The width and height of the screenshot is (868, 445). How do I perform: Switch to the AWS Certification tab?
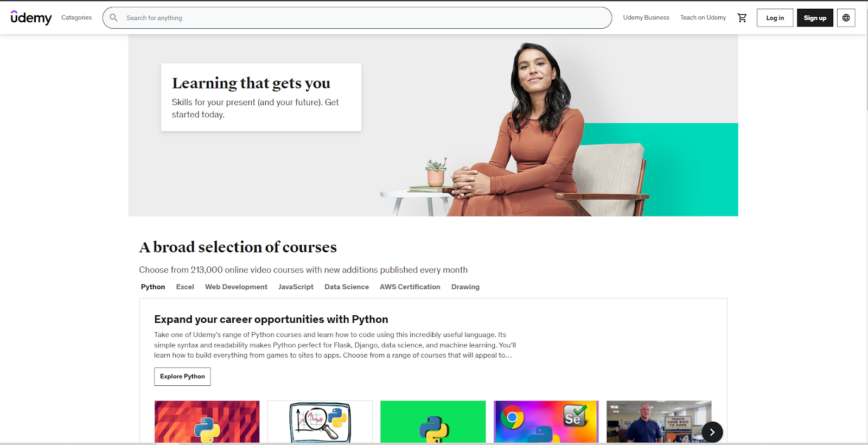(x=410, y=287)
